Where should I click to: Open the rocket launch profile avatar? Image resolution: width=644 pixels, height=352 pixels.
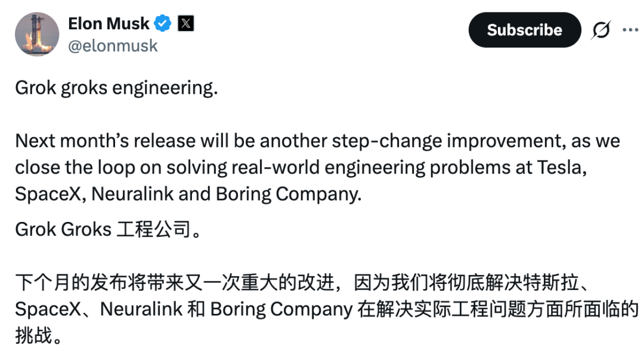tap(37, 34)
